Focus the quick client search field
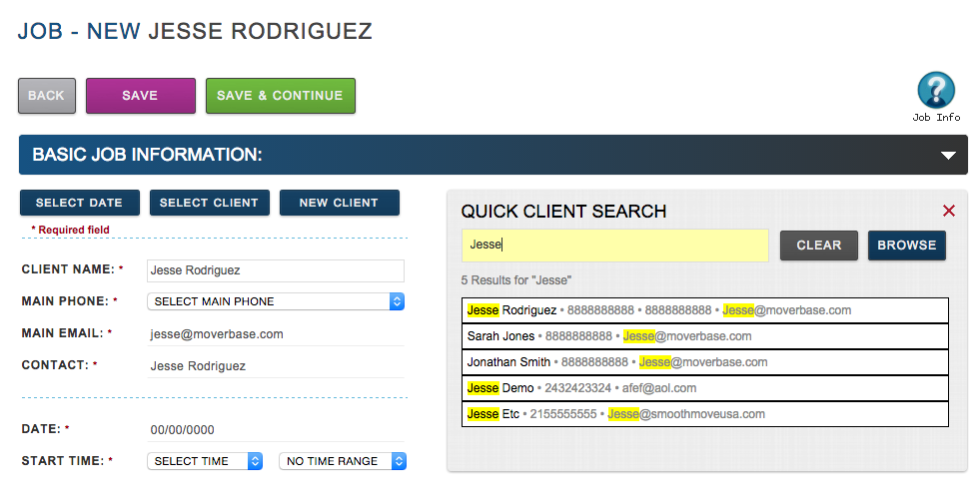Viewport: 980px width, 504px height. click(614, 246)
